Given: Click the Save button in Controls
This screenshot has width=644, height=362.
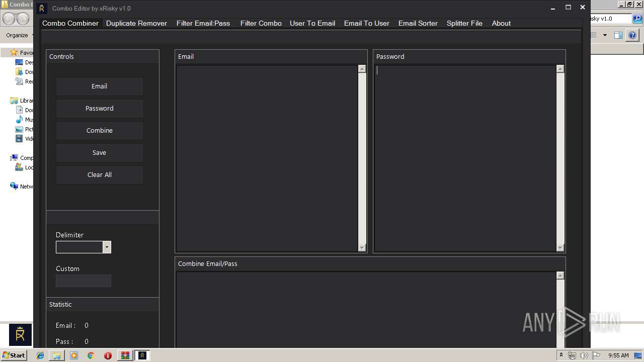Looking at the screenshot, I should point(100,153).
